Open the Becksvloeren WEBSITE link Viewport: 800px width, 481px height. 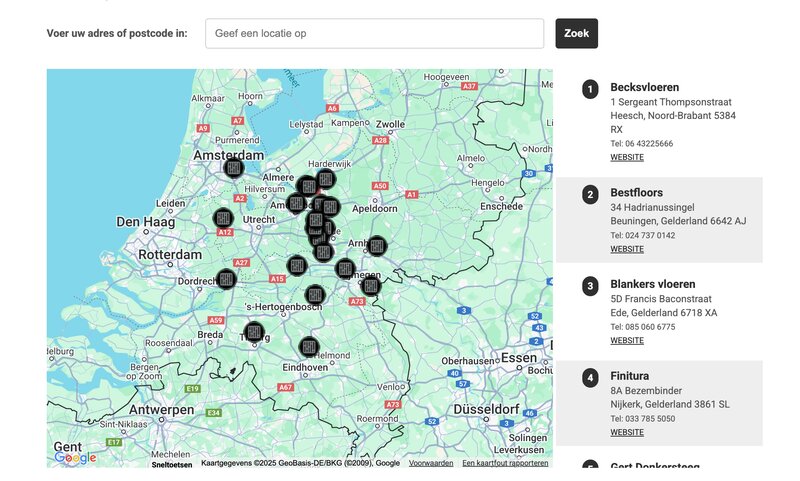click(x=627, y=157)
